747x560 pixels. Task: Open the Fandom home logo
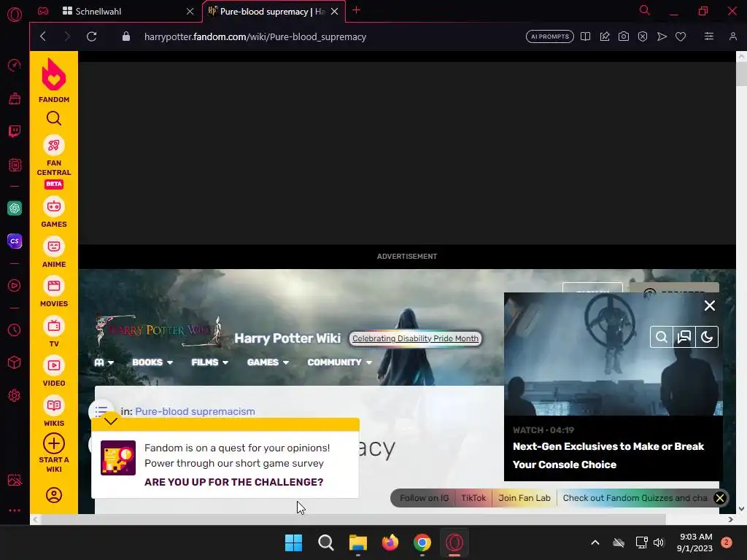coord(54,80)
